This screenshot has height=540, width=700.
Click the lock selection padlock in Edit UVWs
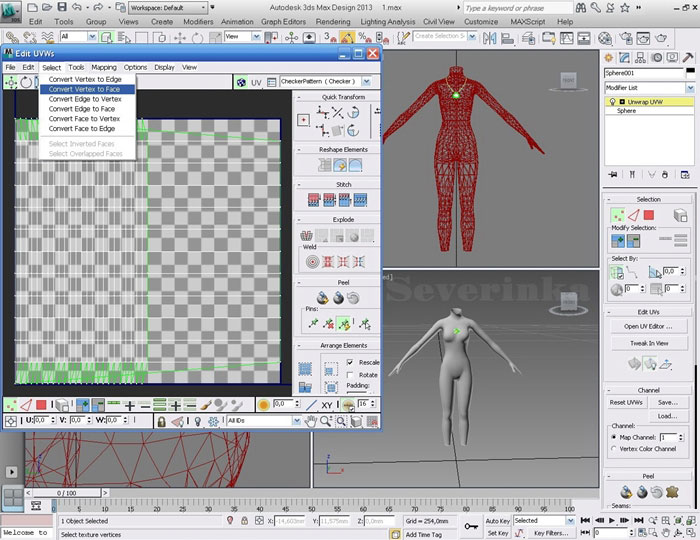162,421
